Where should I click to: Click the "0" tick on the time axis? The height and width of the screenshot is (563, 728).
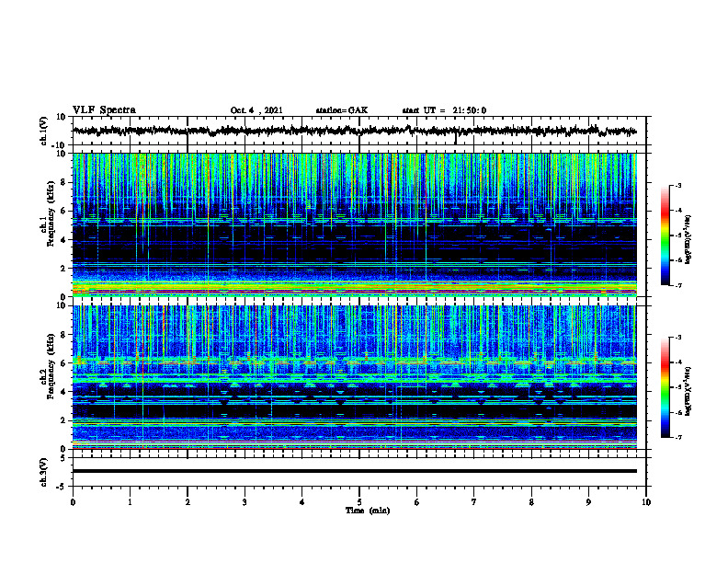click(73, 502)
